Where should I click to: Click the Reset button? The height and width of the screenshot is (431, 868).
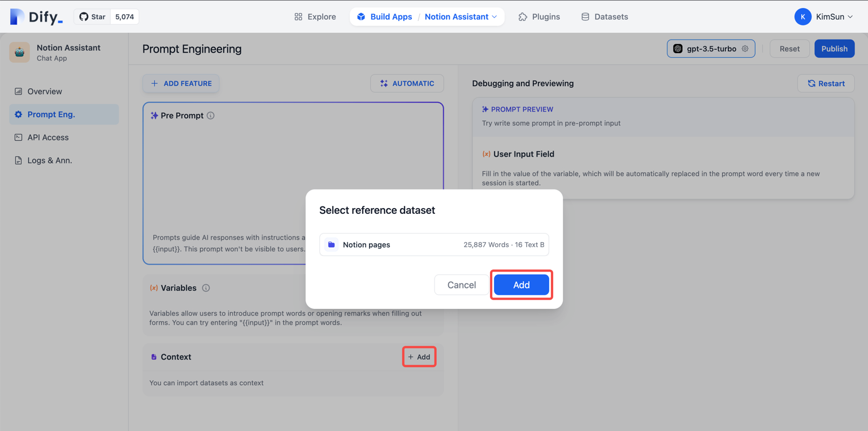(789, 49)
